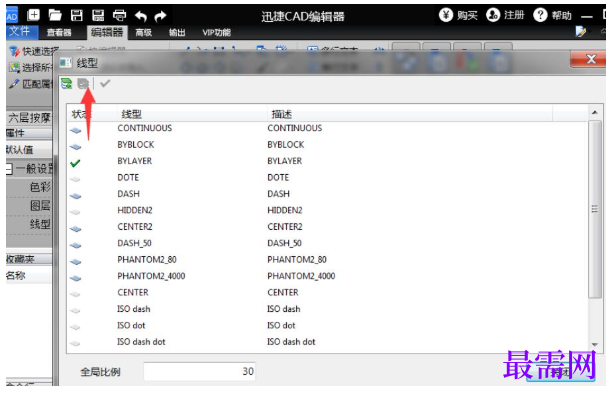Select CENTER in linetype column
This screenshot has width=615, height=396.
click(x=133, y=293)
